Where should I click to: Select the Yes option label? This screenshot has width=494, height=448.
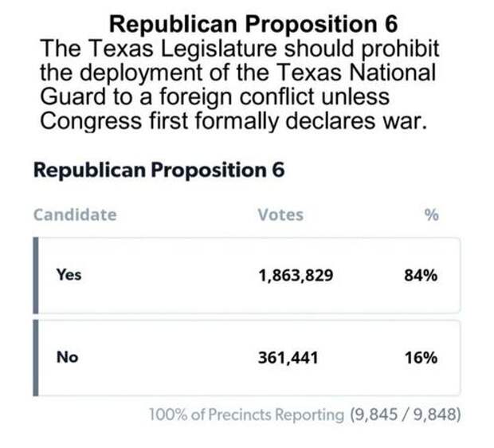[69, 275]
